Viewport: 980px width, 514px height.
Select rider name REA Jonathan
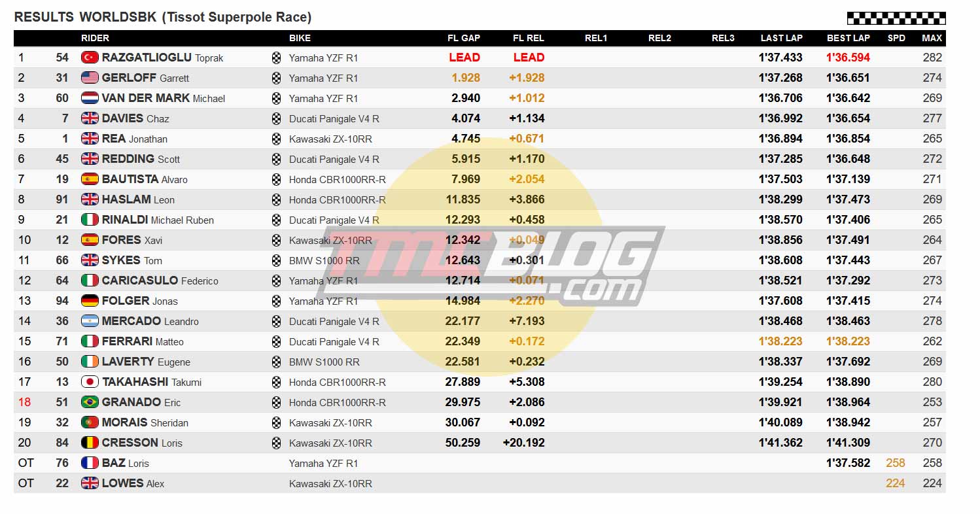point(135,139)
